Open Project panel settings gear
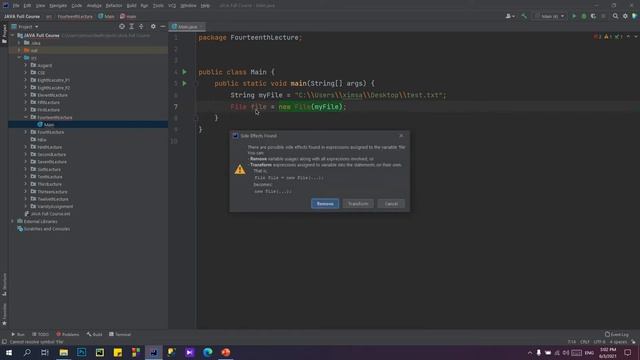The width and height of the screenshot is (640, 360). [153, 27]
